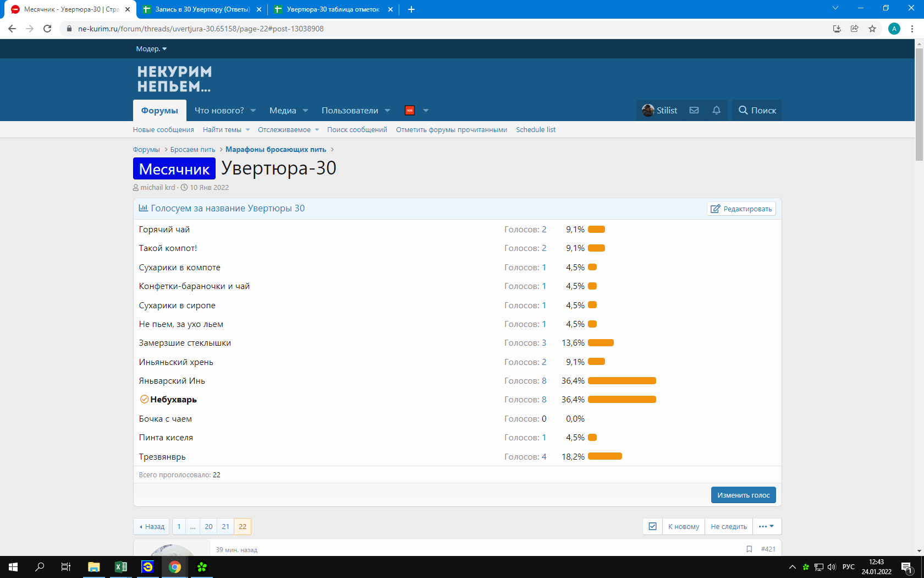
Task: Click the mark-read checkbox button near К новому
Action: tap(653, 526)
